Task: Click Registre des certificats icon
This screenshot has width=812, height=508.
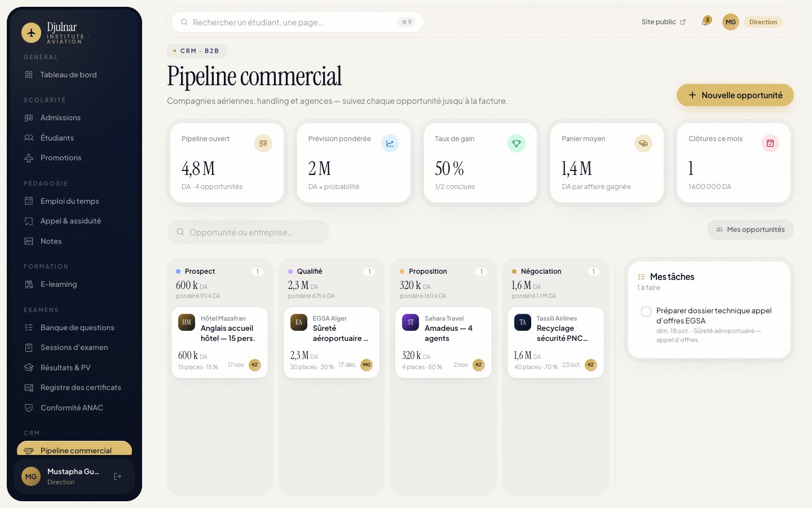Action: point(29,387)
